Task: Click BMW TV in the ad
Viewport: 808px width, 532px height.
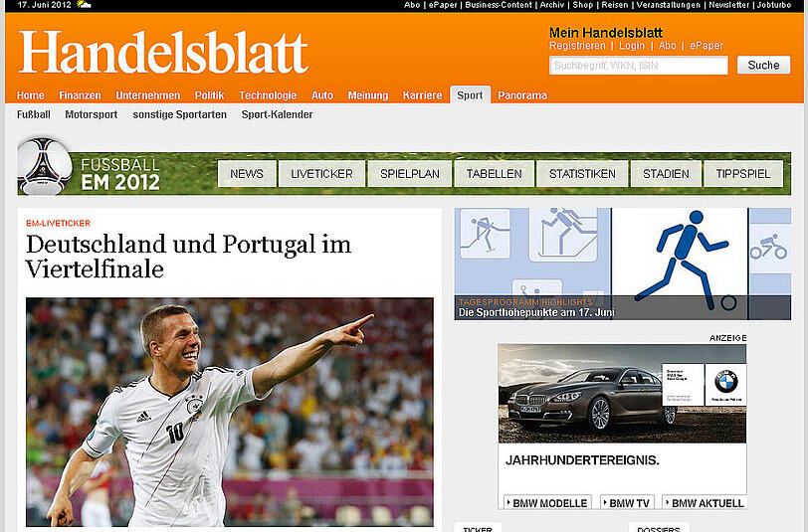Action: click(x=627, y=503)
